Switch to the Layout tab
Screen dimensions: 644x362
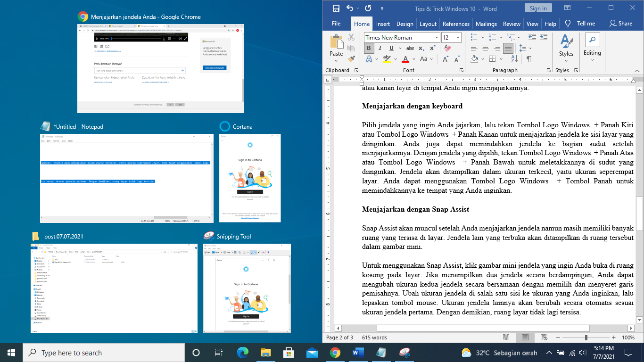(x=428, y=24)
